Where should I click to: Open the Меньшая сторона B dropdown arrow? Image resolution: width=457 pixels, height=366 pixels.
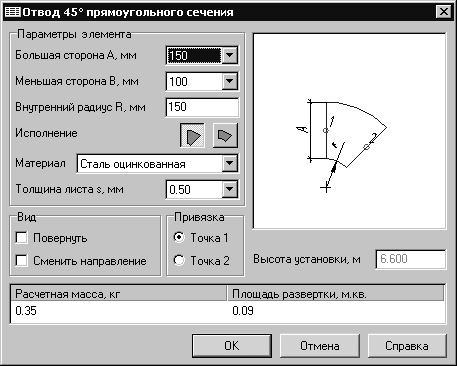click(229, 81)
